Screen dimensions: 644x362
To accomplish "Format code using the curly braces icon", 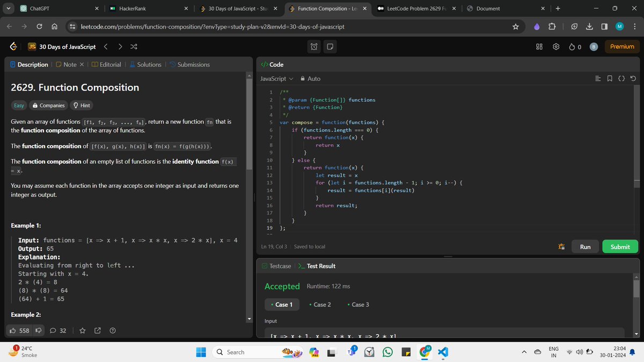I will [x=621, y=78].
